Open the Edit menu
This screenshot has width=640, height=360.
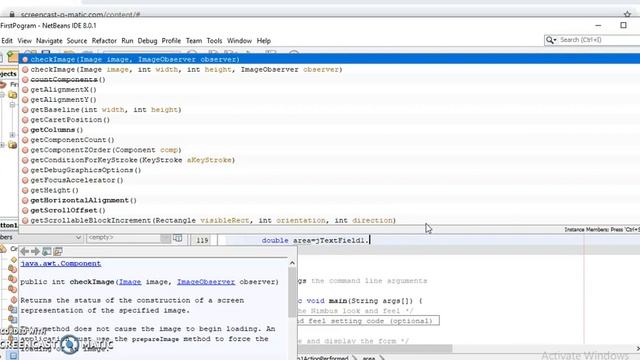pyautogui.click(x=7, y=41)
